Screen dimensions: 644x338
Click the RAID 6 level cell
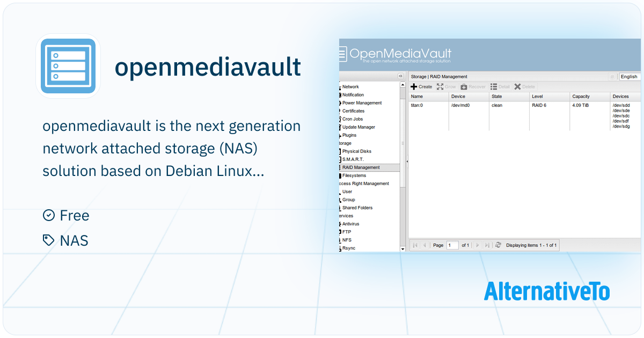[x=540, y=106]
